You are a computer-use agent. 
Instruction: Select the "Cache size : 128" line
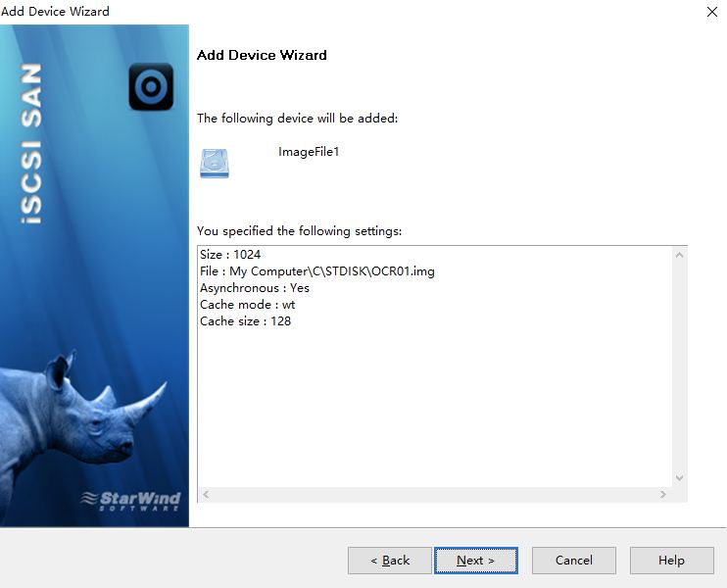pyautogui.click(x=245, y=321)
